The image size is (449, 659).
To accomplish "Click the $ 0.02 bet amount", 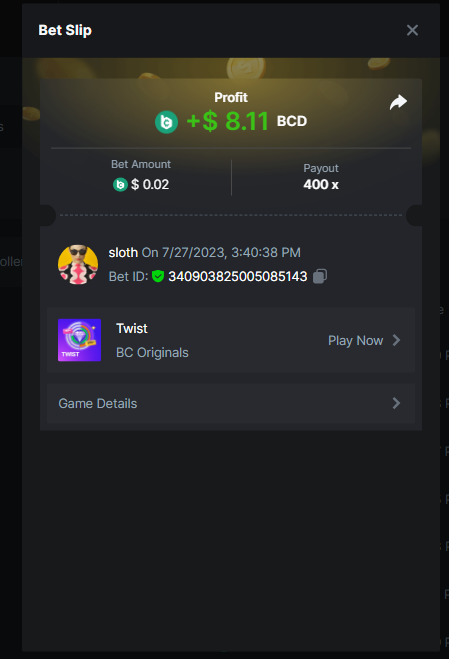I will pos(150,184).
